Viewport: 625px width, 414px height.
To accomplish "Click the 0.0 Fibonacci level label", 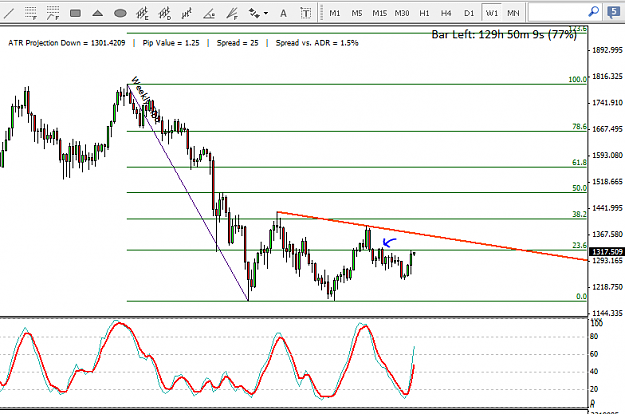I will click(581, 296).
